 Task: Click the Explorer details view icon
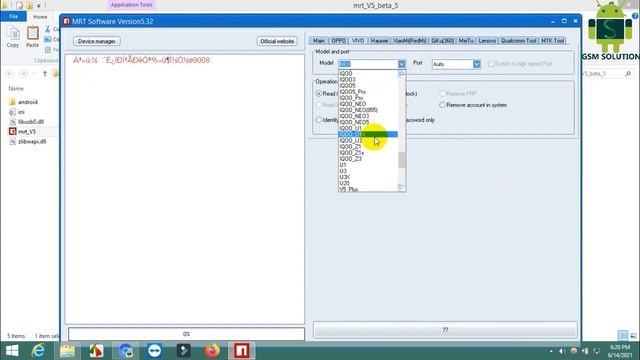coord(623,336)
